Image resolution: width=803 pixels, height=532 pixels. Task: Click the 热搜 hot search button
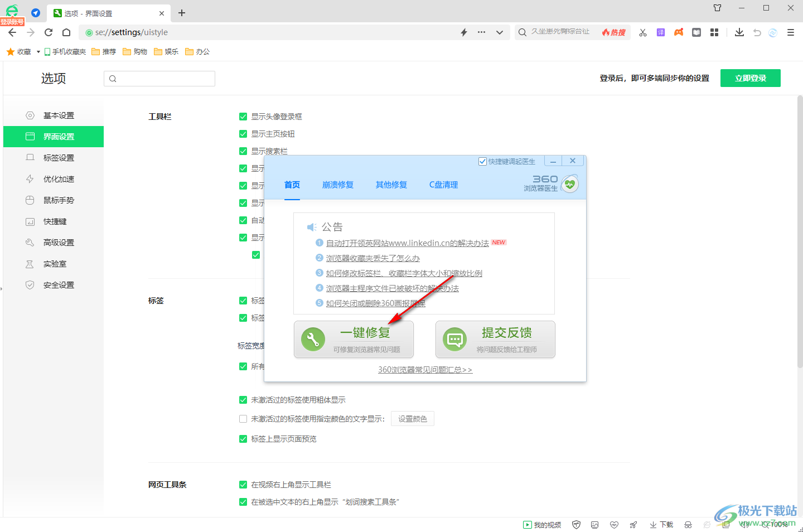[614, 32]
